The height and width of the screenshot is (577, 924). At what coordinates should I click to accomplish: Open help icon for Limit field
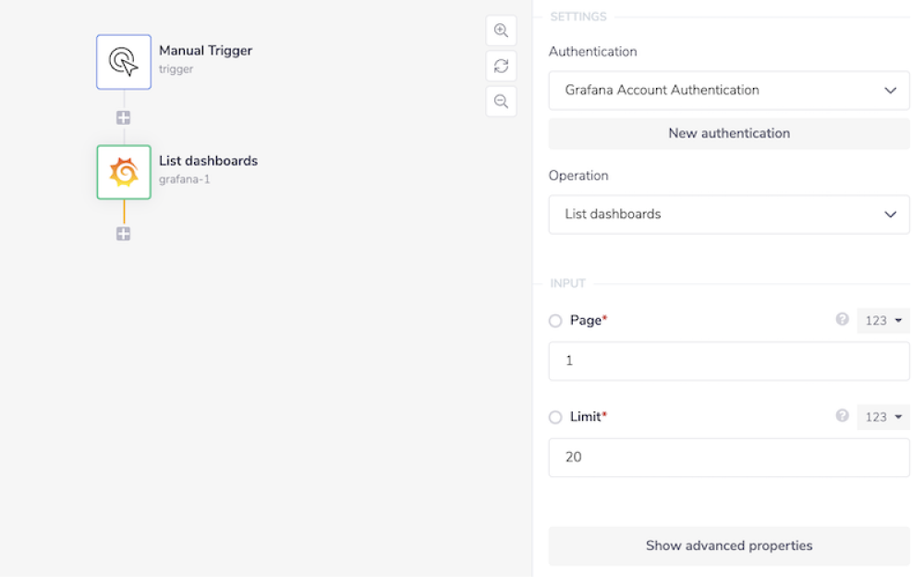[x=842, y=415]
